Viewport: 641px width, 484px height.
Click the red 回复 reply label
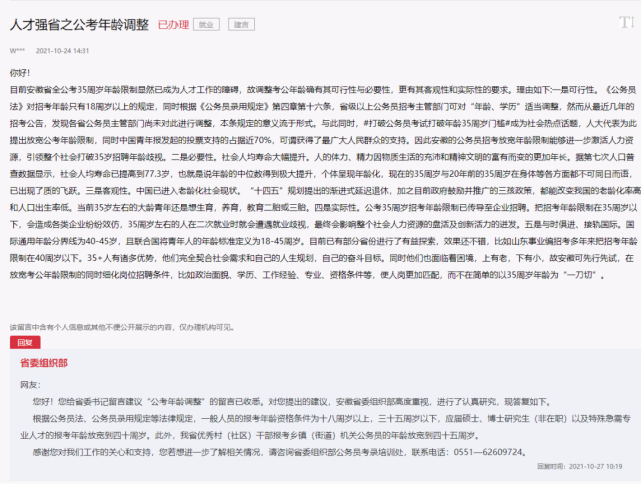[x=25, y=342]
